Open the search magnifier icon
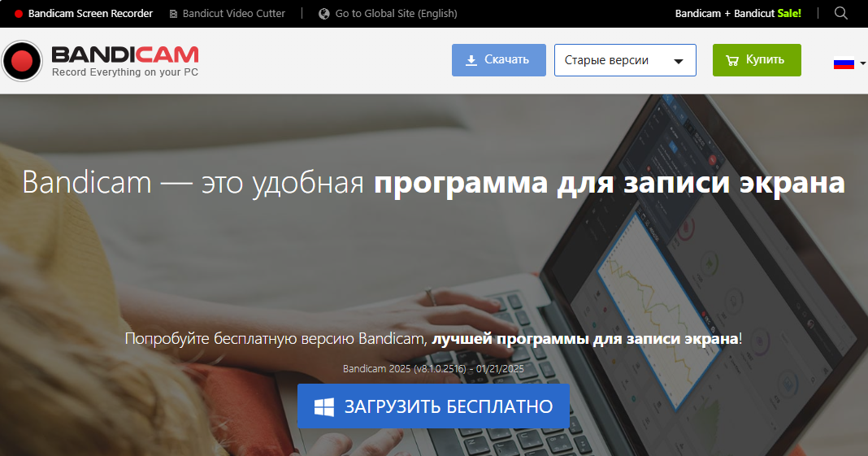Viewport: 868px width, 456px height. coord(841,13)
